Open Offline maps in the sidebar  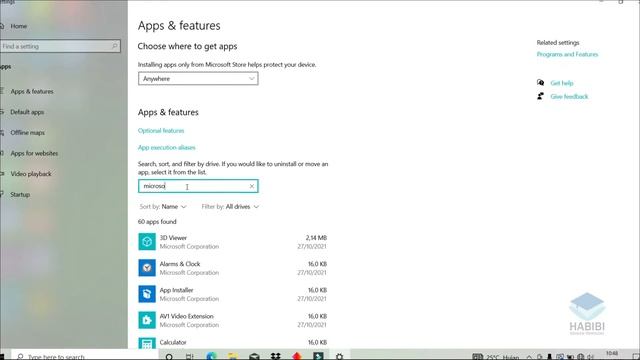click(x=27, y=133)
